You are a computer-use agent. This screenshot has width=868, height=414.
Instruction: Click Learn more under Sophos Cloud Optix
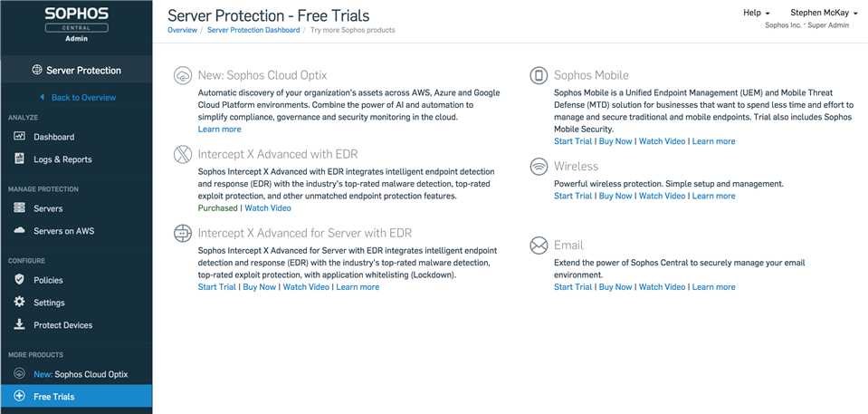(219, 130)
